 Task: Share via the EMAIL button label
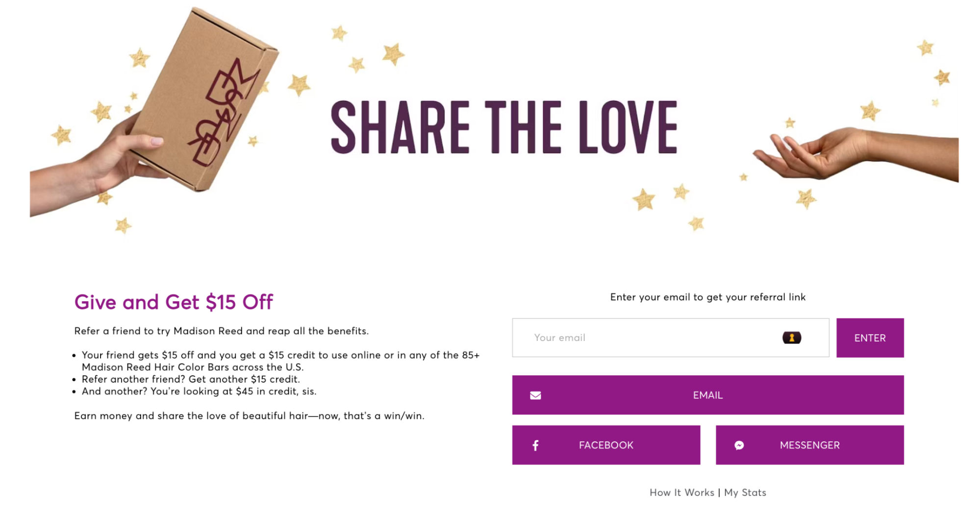tap(707, 395)
